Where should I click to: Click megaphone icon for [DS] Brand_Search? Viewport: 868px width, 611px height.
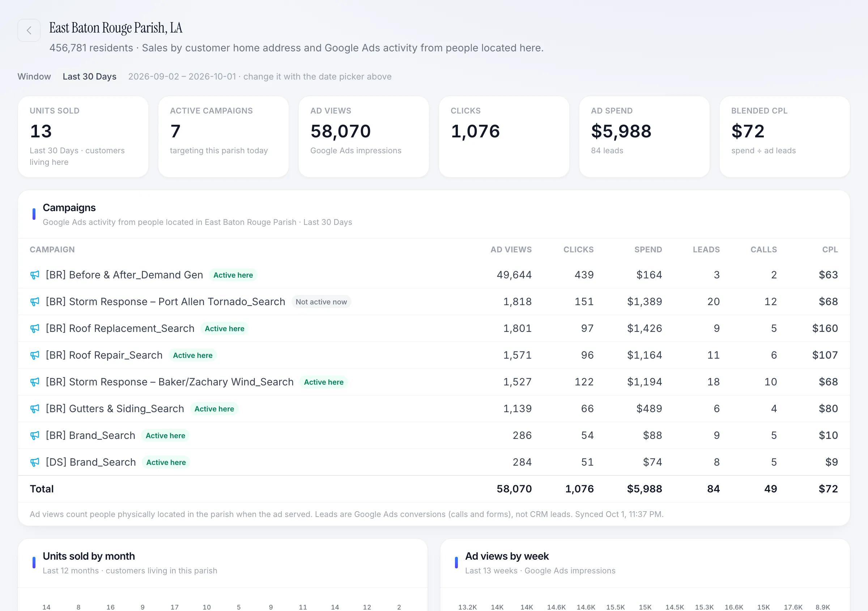click(x=35, y=462)
